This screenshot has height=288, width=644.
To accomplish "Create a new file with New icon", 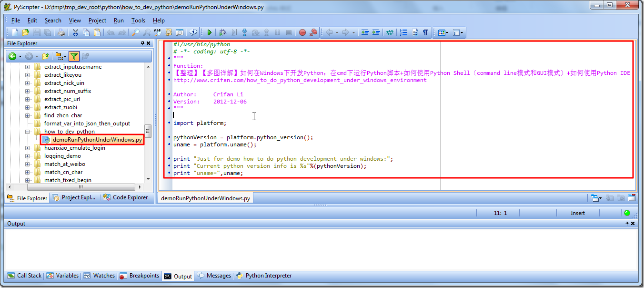I will tap(15, 32).
